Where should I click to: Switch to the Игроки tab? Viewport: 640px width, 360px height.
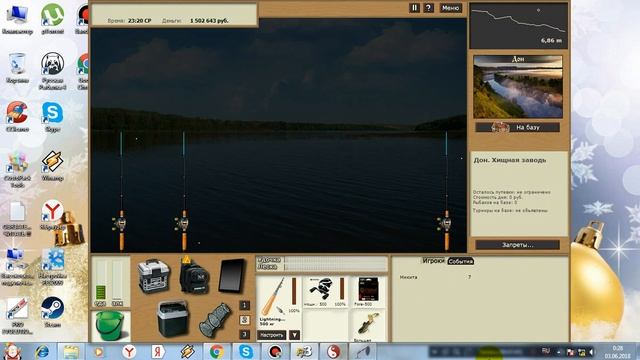[x=433, y=260]
